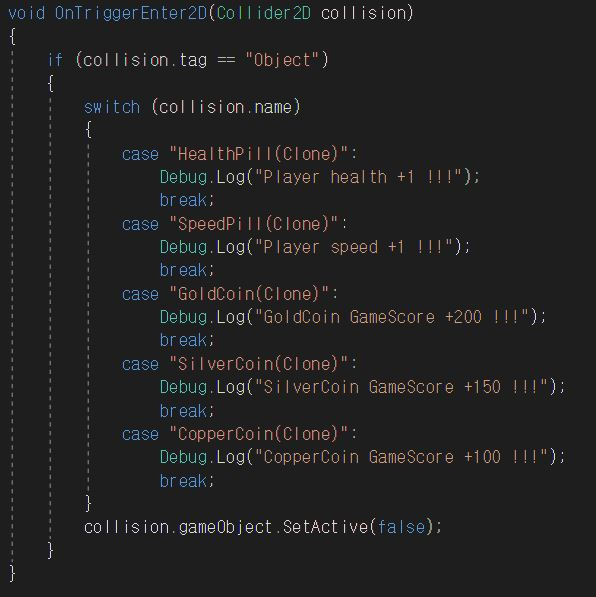Image resolution: width=596 pixels, height=597 pixels.
Task: Click the "SilverCoin(Clone)" case string
Action: click(259, 364)
